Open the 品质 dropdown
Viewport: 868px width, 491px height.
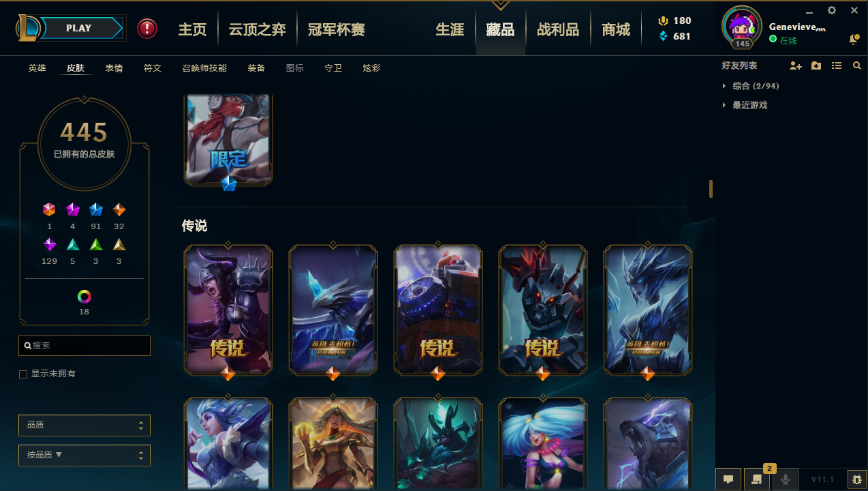click(84, 426)
